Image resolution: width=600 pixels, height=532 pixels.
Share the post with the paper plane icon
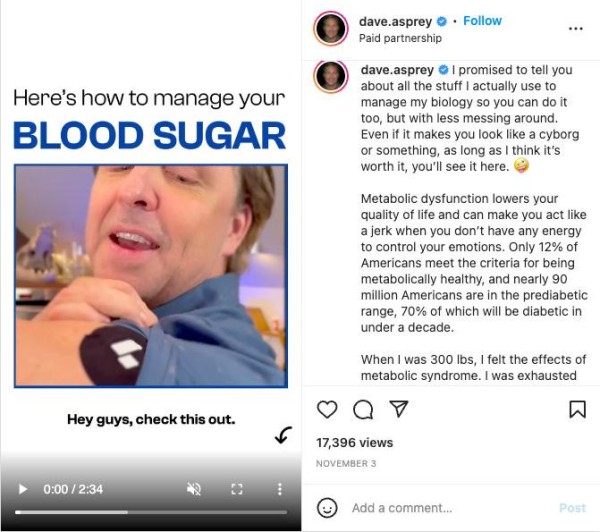point(398,409)
